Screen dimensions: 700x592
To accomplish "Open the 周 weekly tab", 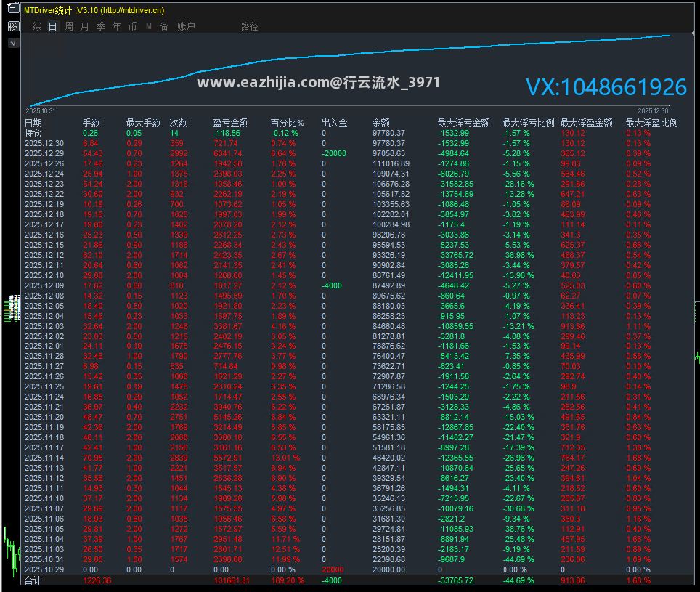I will [69, 26].
